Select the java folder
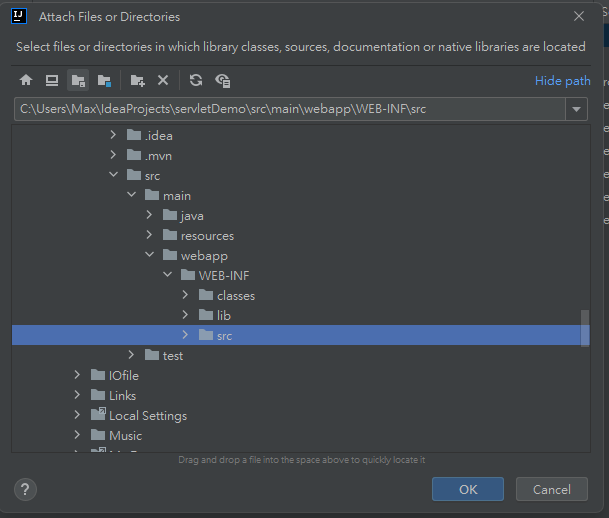 point(183,216)
